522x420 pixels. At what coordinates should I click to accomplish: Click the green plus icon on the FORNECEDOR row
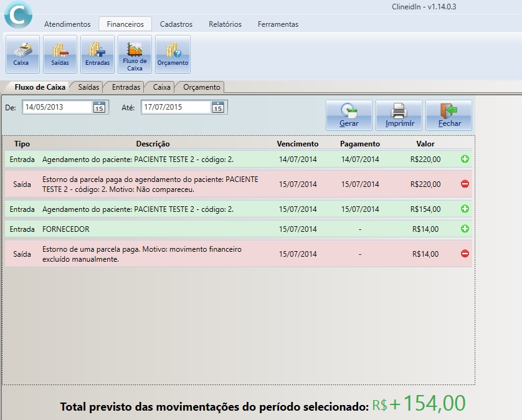pos(467,229)
